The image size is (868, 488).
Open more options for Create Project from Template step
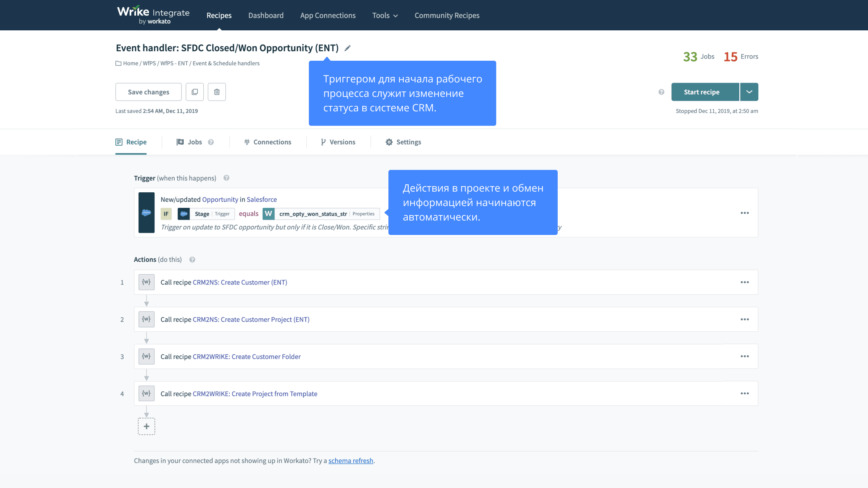click(745, 393)
